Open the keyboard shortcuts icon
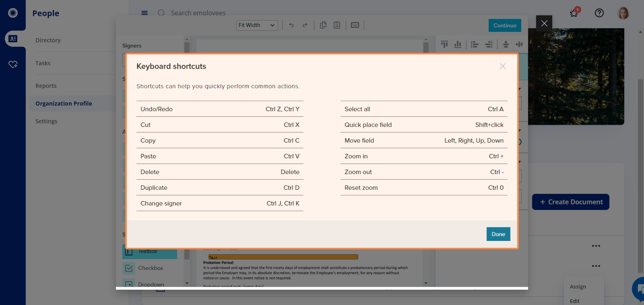The width and height of the screenshot is (644, 305). point(355,25)
